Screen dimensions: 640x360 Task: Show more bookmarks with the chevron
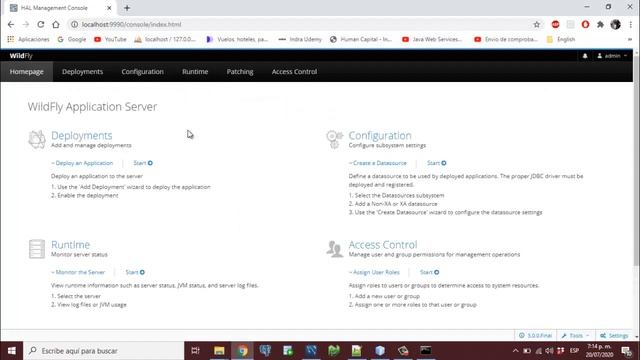(630, 39)
